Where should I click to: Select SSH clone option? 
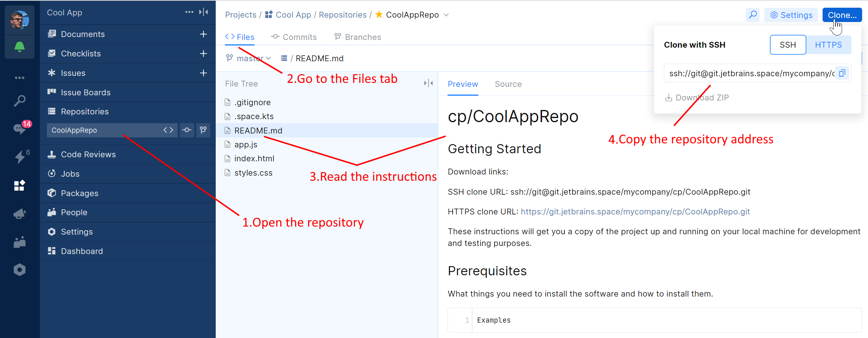788,45
